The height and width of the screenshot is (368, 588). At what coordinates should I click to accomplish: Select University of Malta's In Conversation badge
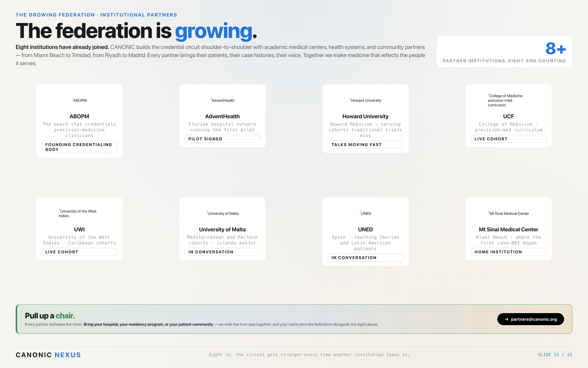pyautogui.click(x=222, y=252)
